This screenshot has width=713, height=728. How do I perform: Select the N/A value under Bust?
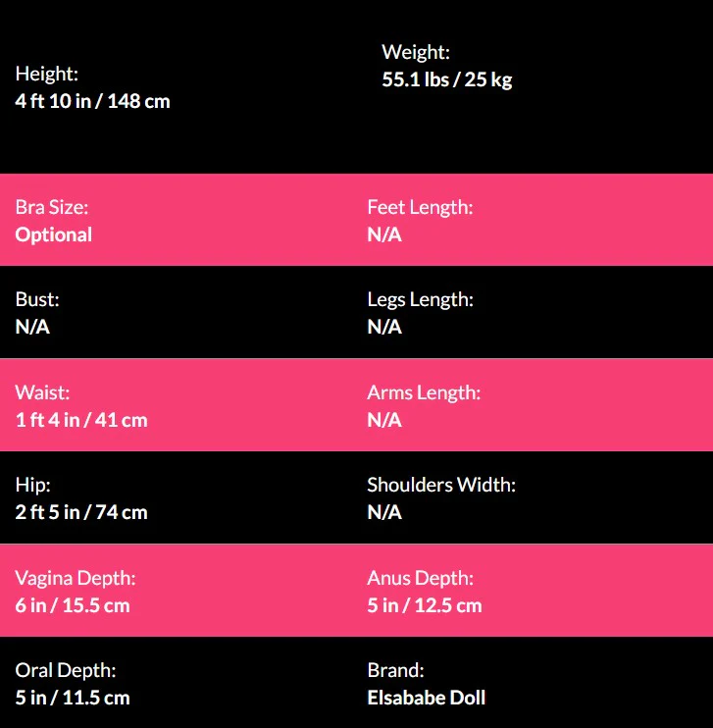click(32, 327)
